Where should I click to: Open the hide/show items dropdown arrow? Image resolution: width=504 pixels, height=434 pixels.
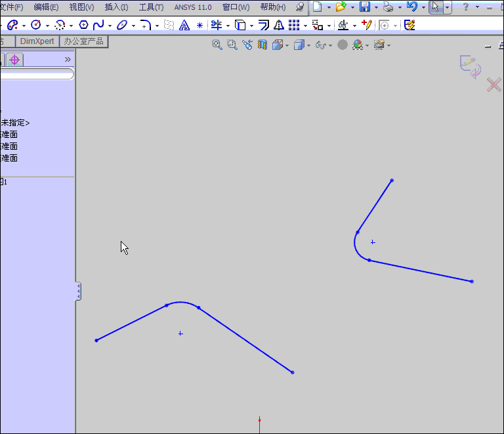tap(330, 46)
